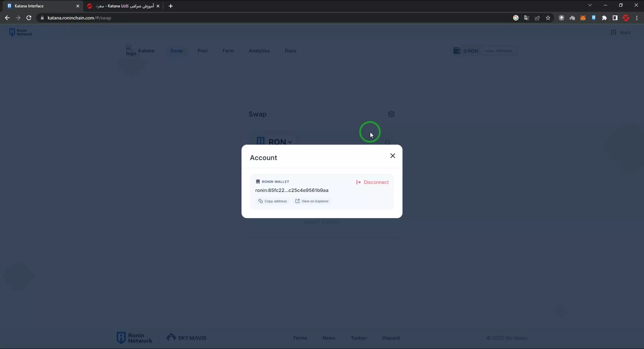Open the Farm tab

pyautogui.click(x=228, y=51)
